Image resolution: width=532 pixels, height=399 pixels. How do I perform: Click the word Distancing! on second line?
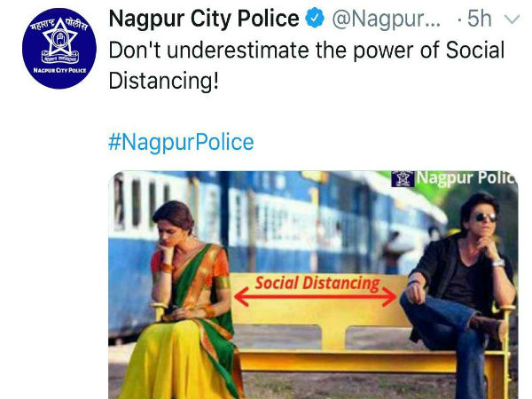164,81
